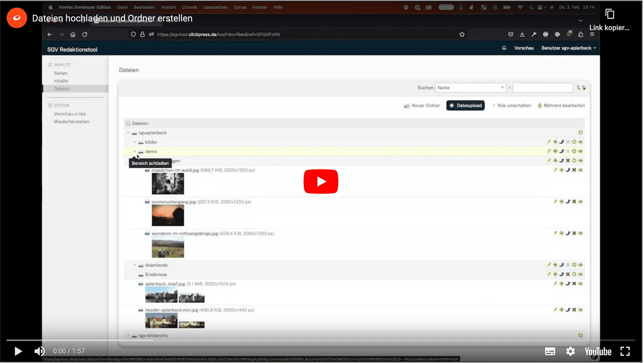
Task: Click the circle icon on the sgvaplerbeck row
Action: tap(580, 132)
